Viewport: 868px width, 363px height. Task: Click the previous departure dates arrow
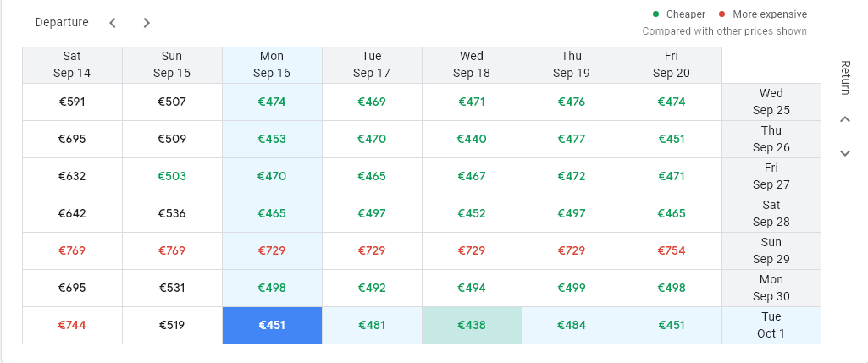pos(113,23)
